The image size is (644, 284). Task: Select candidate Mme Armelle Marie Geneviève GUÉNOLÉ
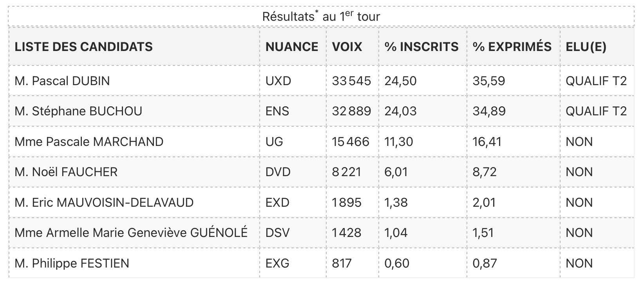pos(131,233)
